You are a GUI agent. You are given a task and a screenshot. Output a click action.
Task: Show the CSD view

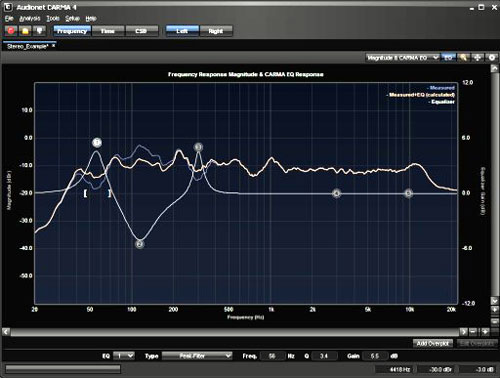pyautogui.click(x=141, y=31)
